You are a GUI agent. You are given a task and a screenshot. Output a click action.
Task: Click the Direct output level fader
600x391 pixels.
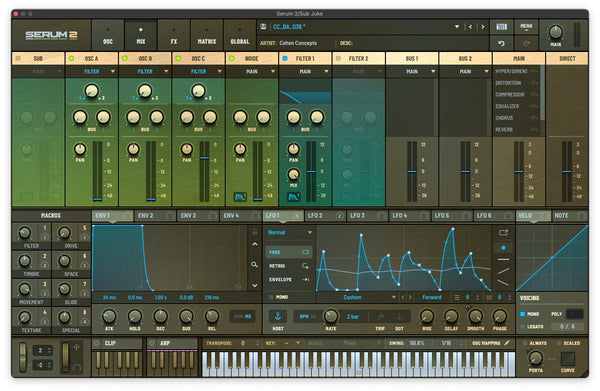(567, 171)
